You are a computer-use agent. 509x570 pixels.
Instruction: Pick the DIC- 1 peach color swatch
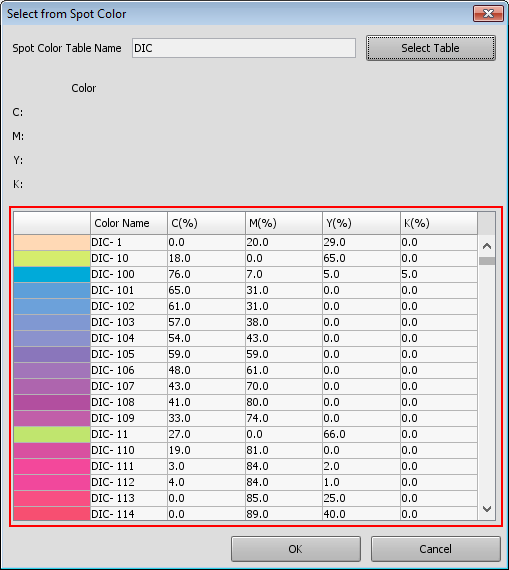click(52, 242)
